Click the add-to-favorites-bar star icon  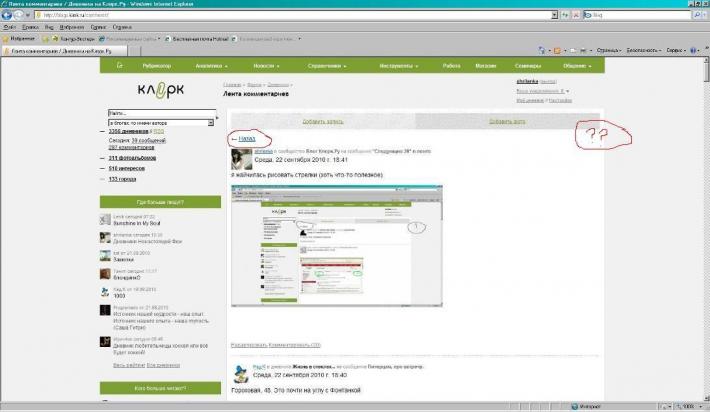coord(46,39)
